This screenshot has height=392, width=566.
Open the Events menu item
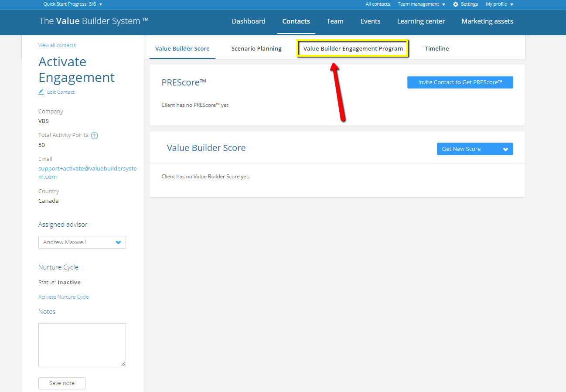point(370,21)
